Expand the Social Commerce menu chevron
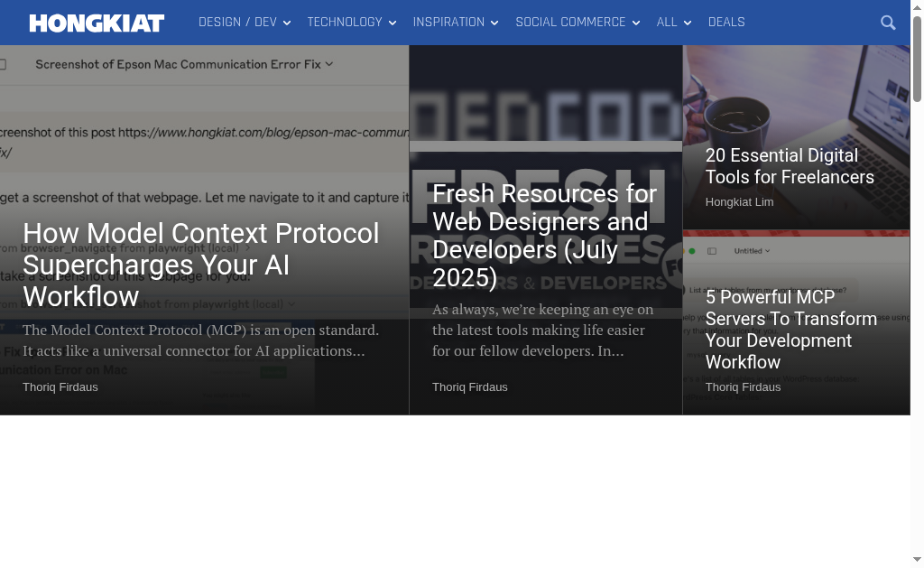This screenshot has height=568, width=924. [x=636, y=23]
